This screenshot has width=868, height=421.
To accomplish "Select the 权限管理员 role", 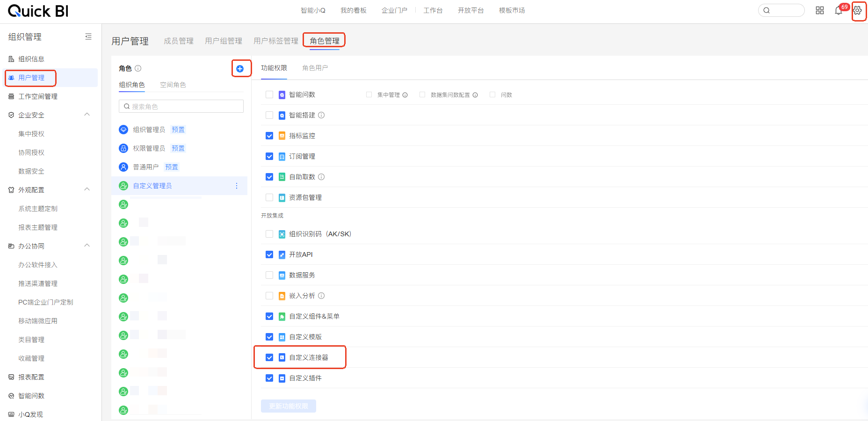I will coord(149,148).
